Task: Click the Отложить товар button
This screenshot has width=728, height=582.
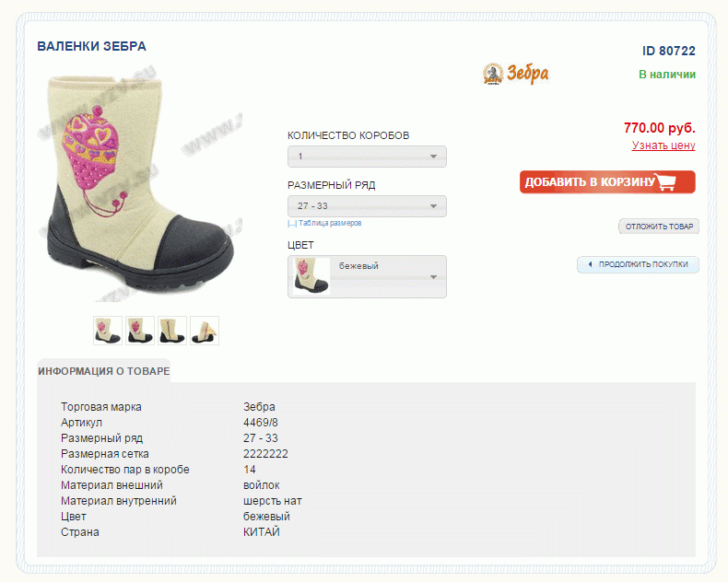Action: click(x=659, y=227)
